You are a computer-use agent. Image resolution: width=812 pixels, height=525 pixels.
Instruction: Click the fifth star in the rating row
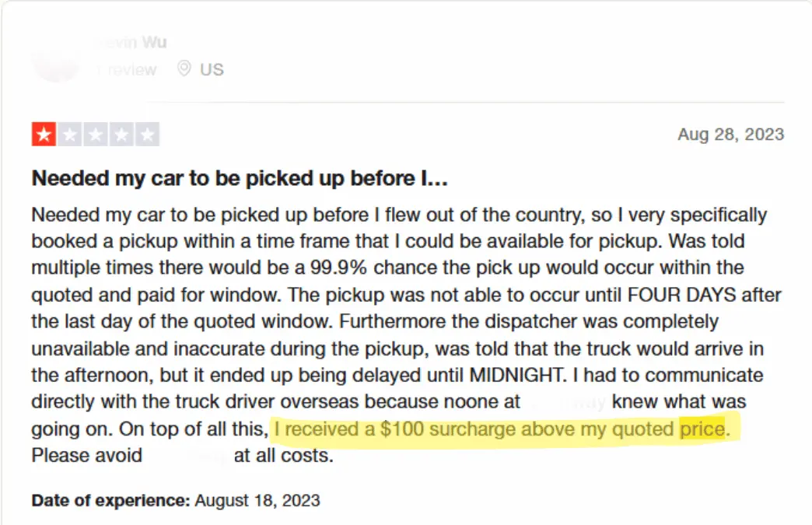click(x=148, y=133)
